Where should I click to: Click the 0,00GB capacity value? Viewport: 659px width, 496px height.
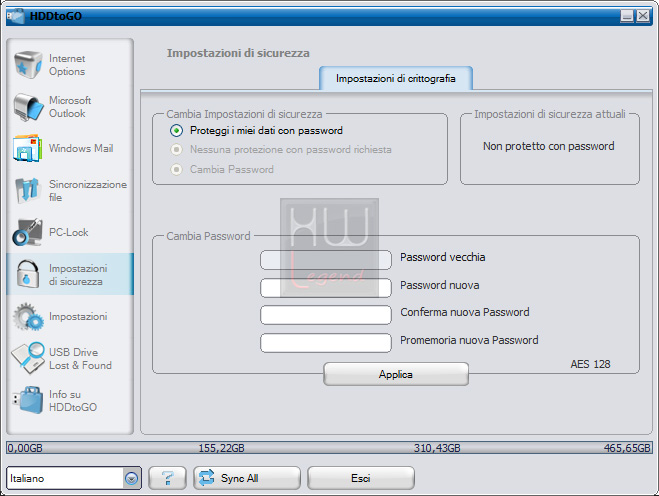[x=25, y=448]
